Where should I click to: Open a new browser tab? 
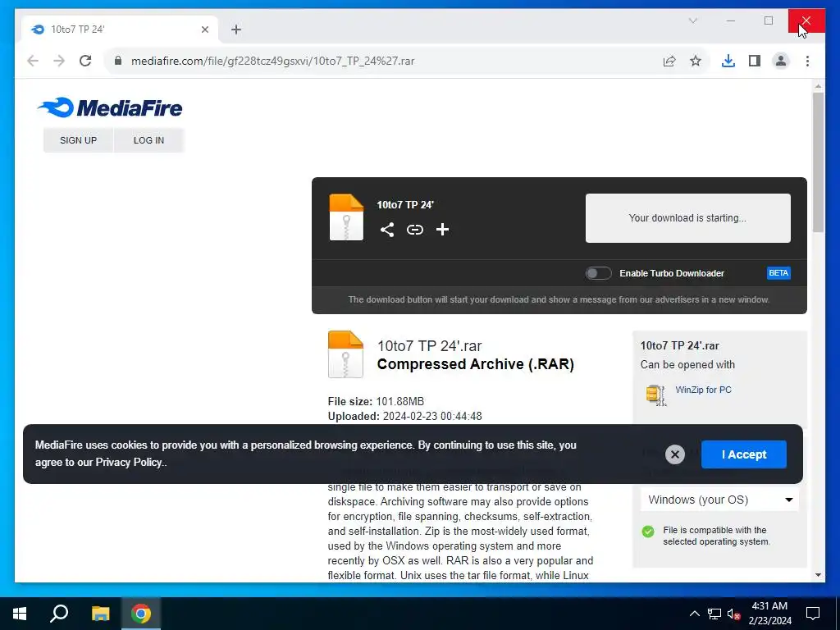click(x=236, y=30)
